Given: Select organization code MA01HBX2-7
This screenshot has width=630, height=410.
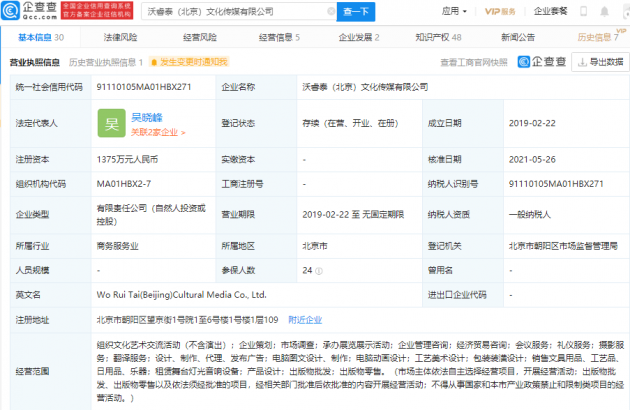Looking at the screenshot, I should pos(124,184).
